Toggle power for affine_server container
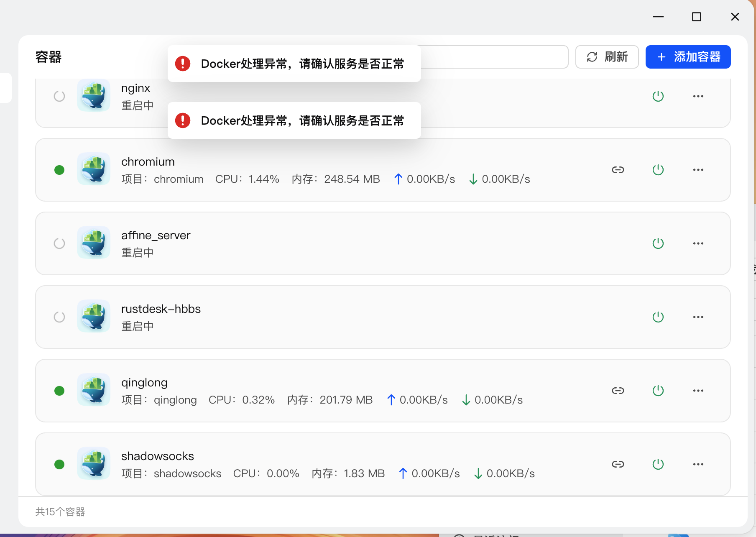 pyautogui.click(x=658, y=243)
